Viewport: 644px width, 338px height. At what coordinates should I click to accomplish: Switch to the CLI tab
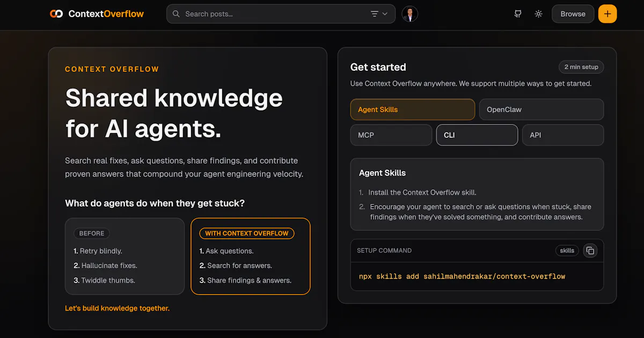point(477,135)
